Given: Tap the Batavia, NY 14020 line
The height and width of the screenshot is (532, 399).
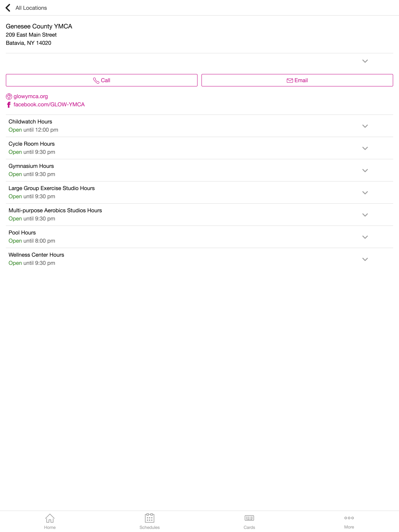Looking at the screenshot, I should point(28,43).
